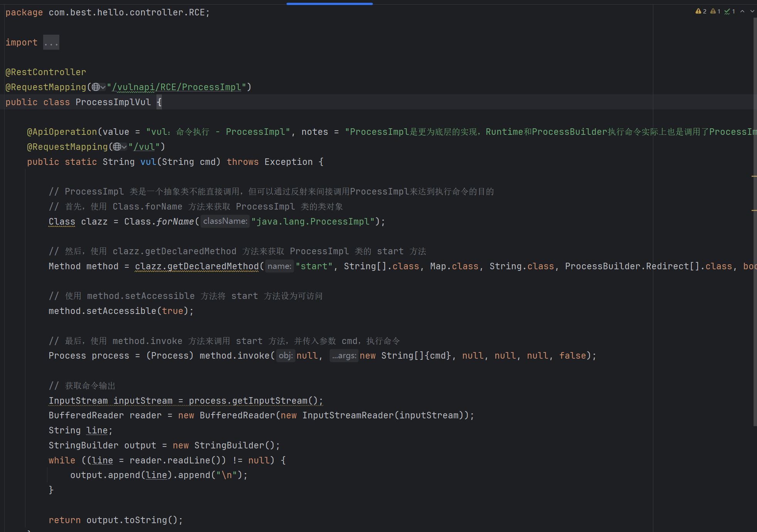Open chevron dropdown beside "/vul" globe icon
The image size is (757, 532).
point(124,147)
